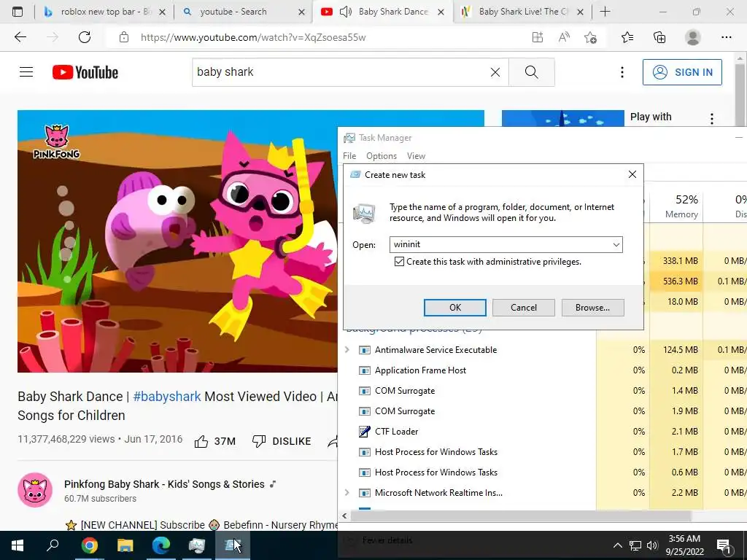
Task: Click the Open text field containing wininit
Action: coord(500,245)
